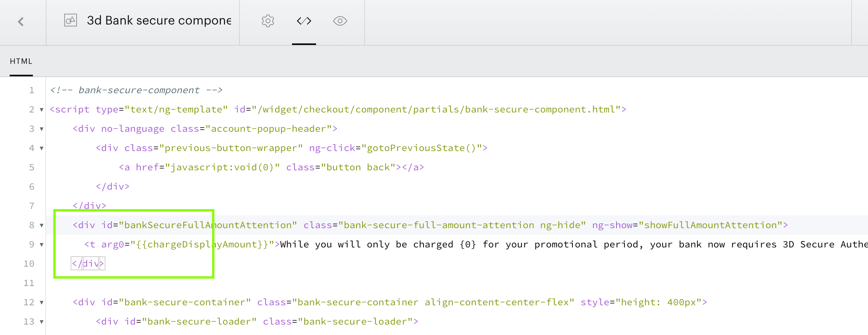Click line number 11 in the gutter

coord(29,283)
